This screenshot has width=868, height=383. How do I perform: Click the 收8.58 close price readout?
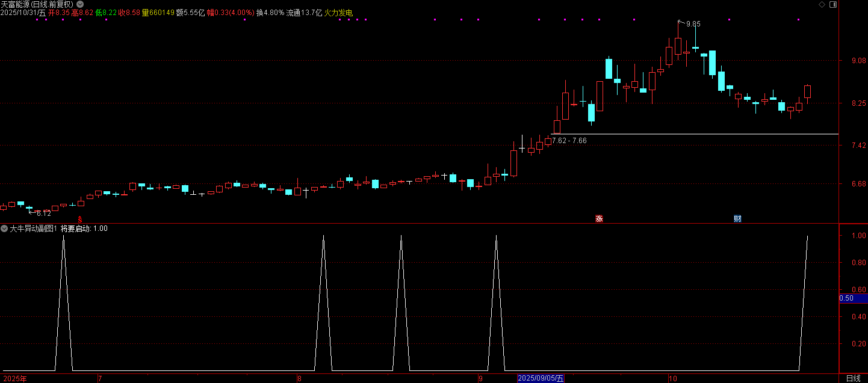(x=129, y=13)
